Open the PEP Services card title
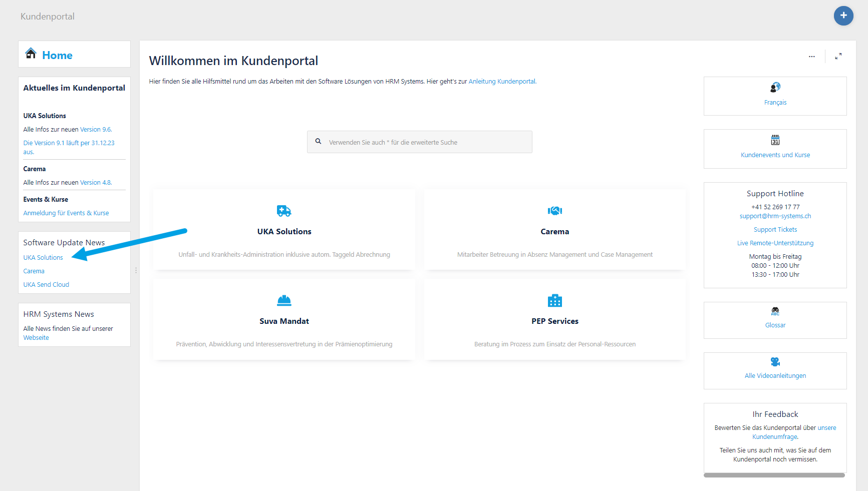 click(555, 321)
